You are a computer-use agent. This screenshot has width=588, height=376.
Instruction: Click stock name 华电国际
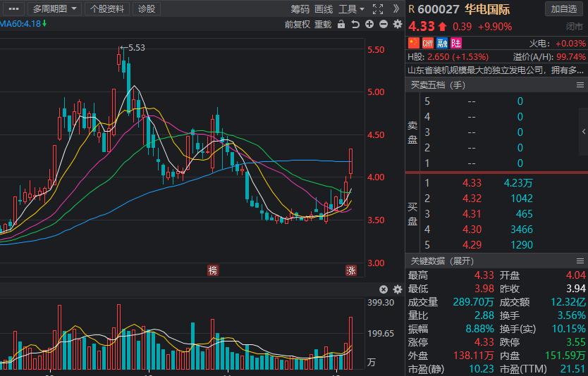click(x=487, y=9)
